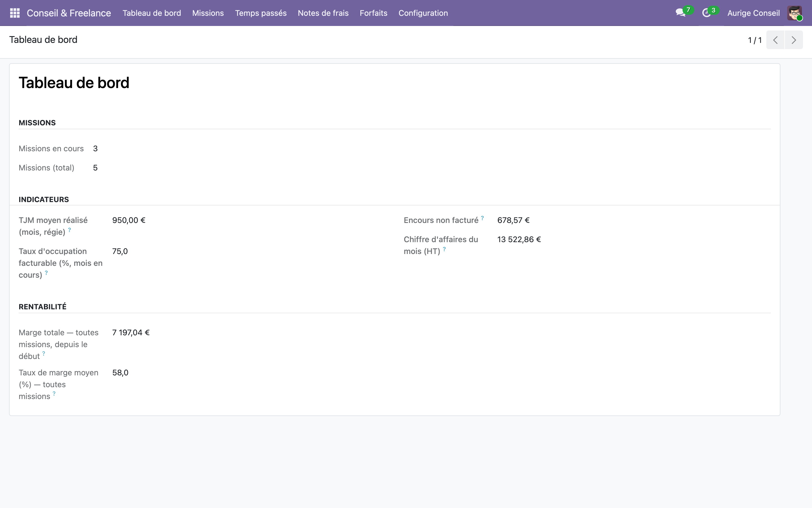
Task: Click the Missions en cours value 3
Action: coord(95,148)
